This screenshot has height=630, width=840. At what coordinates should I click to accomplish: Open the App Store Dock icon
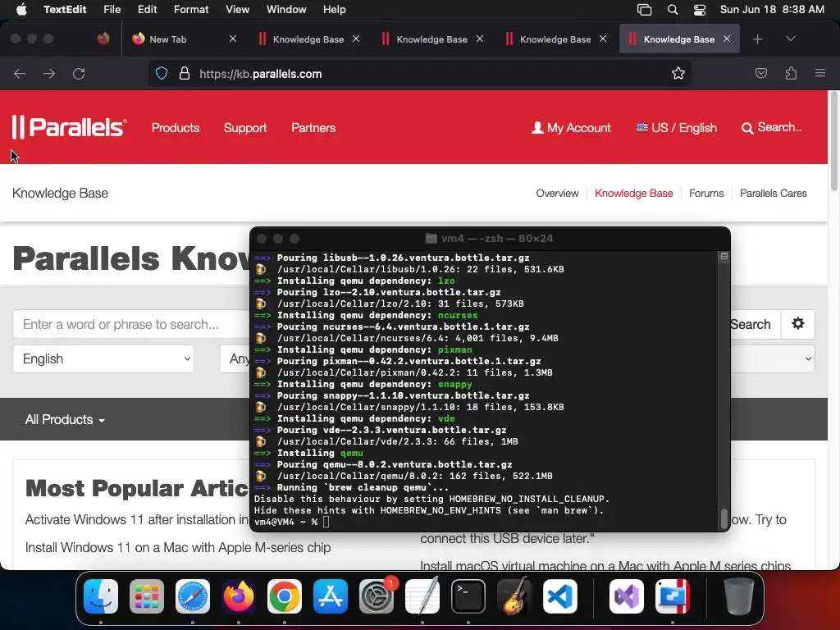pyautogui.click(x=331, y=596)
